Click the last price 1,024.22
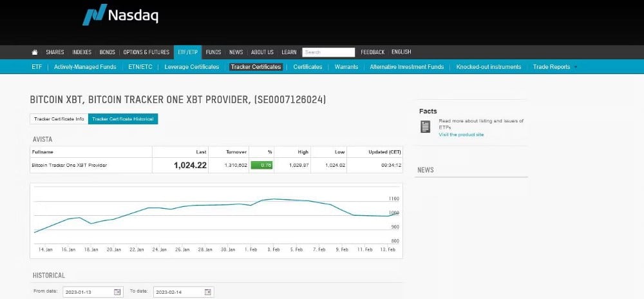 point(190,165)
